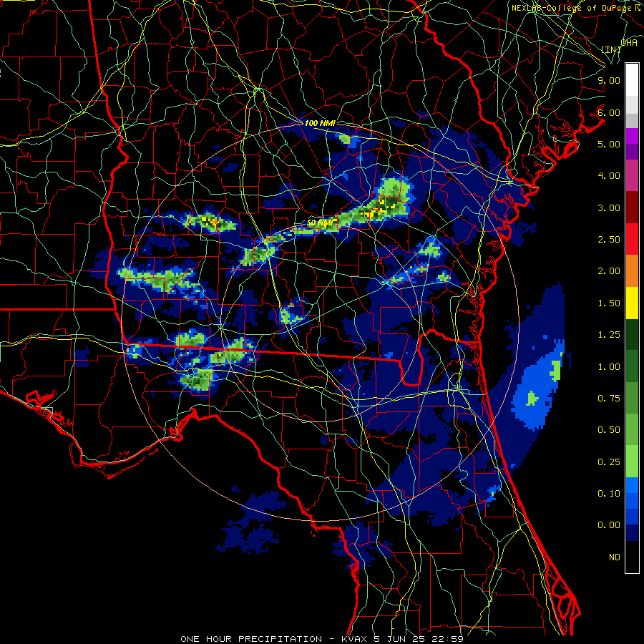Viewport: 644px width, 644px height.
Task: Click the 3.00 legend value
Action: coord(609,208)
